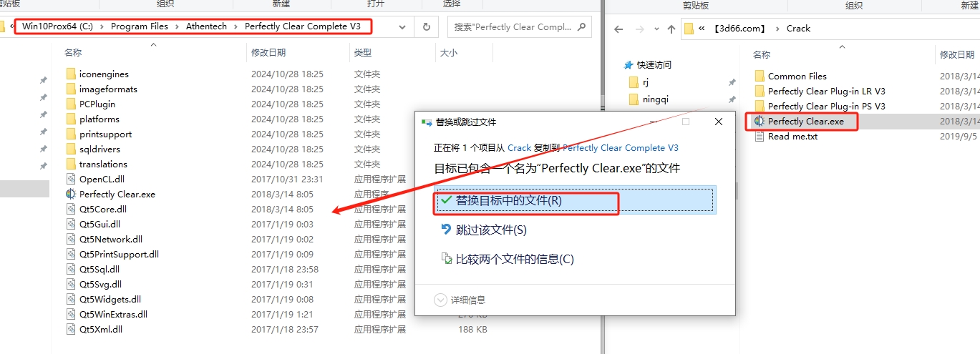Sort left window by 修改日期 column

[268, 52]
